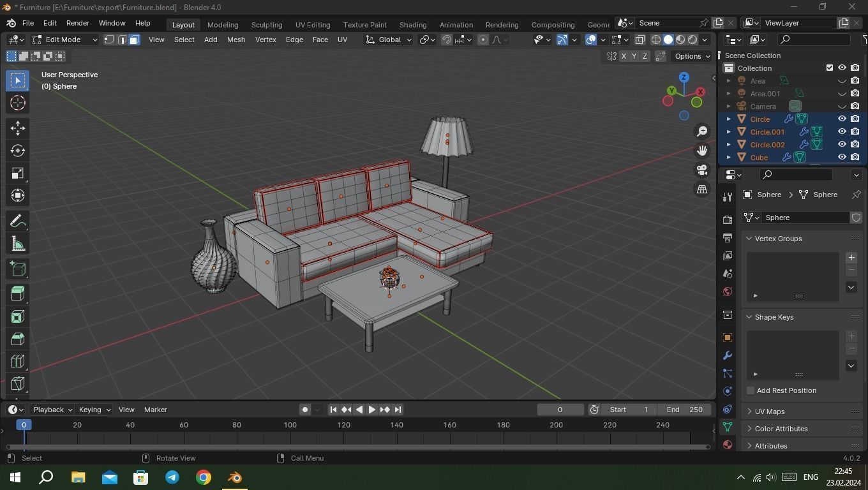Screen dimensions: 868x490
Task: Toggle fake user shield for Sphere mesh
Action: click(x=857, y=218)
